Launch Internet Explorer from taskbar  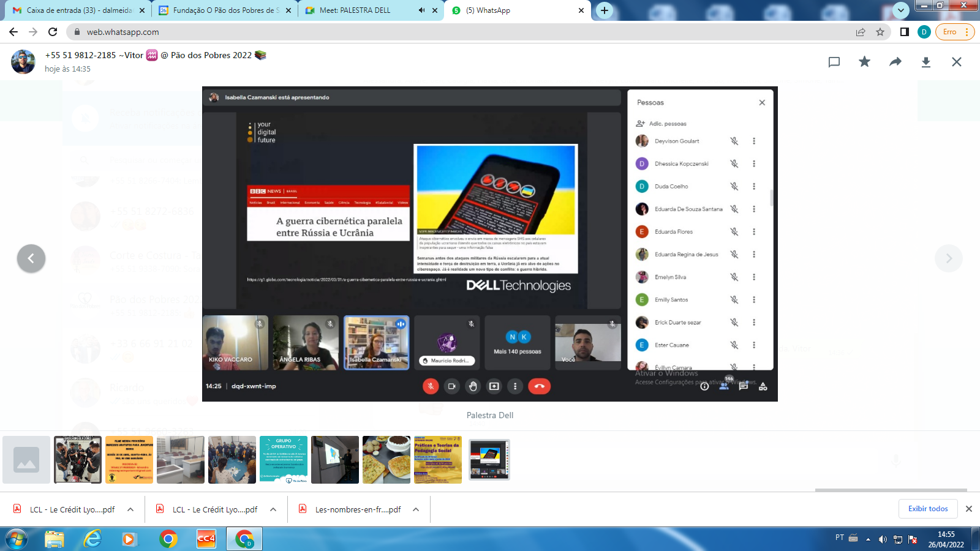click(92, 539)
